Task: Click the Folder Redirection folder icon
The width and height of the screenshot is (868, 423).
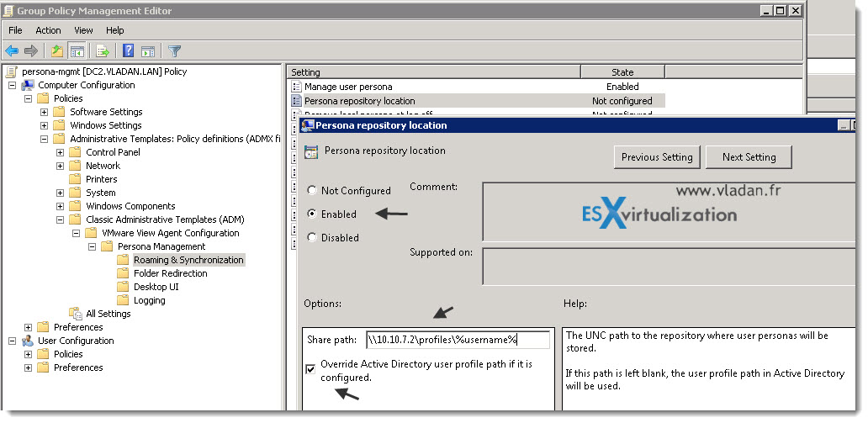Action: (x=123, y=273)
